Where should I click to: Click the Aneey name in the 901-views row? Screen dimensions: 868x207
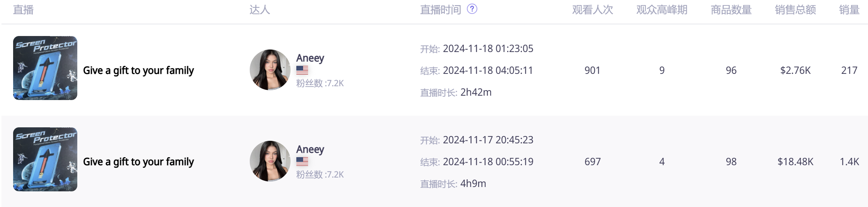310,58
